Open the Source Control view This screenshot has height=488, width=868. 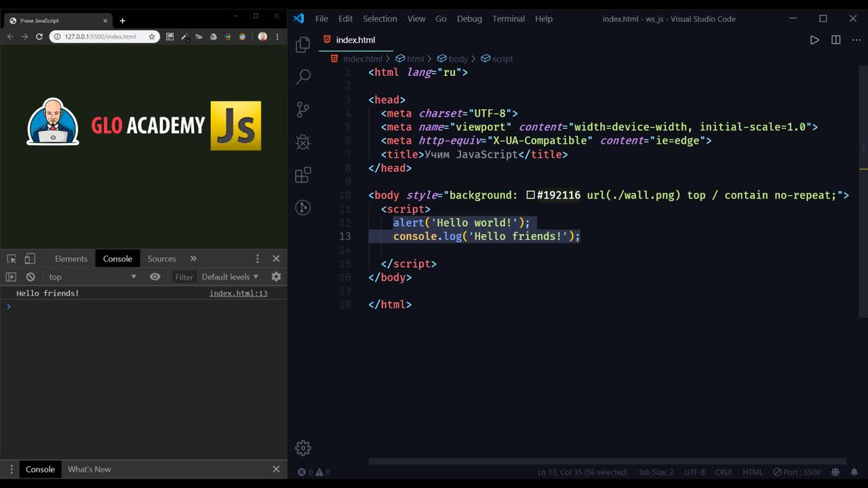(x=303, y=109)
